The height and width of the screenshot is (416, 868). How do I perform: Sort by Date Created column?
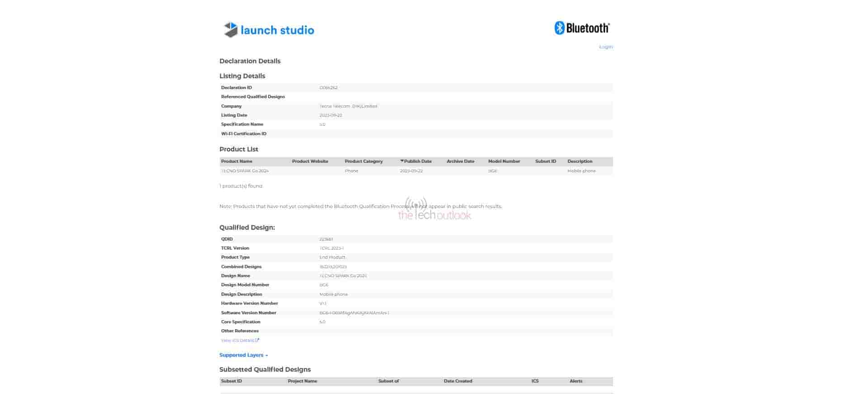[x=458, y=381]
